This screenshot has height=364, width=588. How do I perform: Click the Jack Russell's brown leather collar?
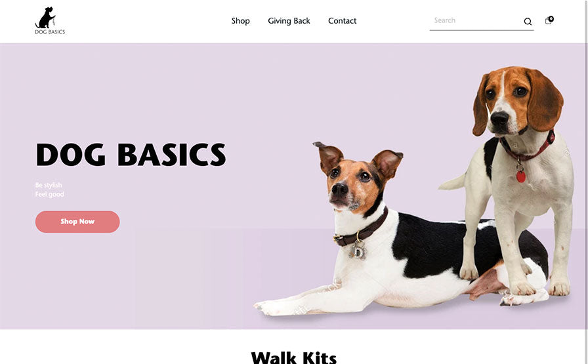tap(362, 230)
